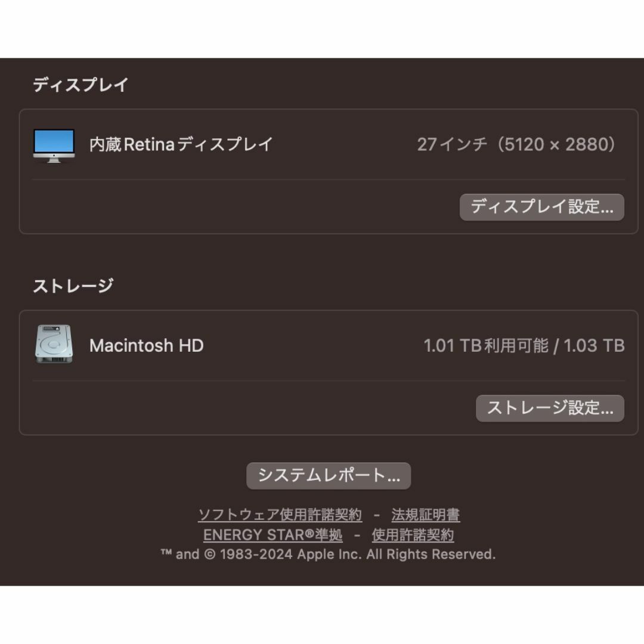The width and height of the screenshot is (644, 644).
Task: Click the Apple Inc. copyright name
Action: click(x=329, y=555)
